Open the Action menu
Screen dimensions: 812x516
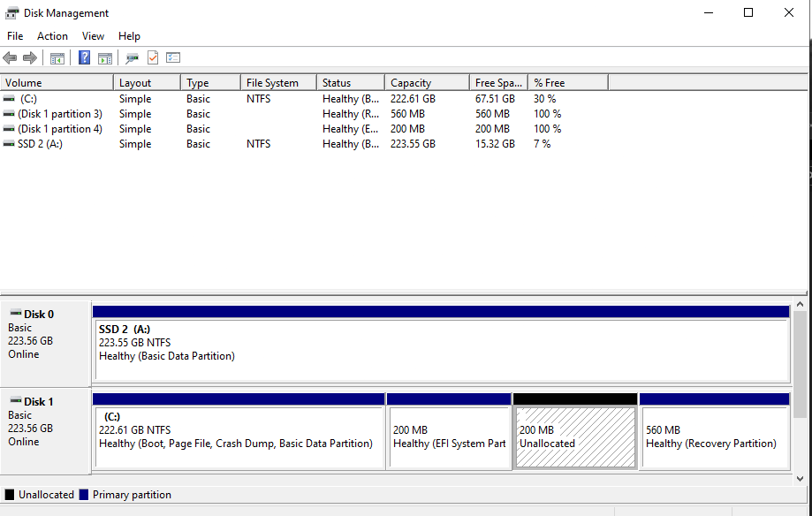(x=52, y=35)
